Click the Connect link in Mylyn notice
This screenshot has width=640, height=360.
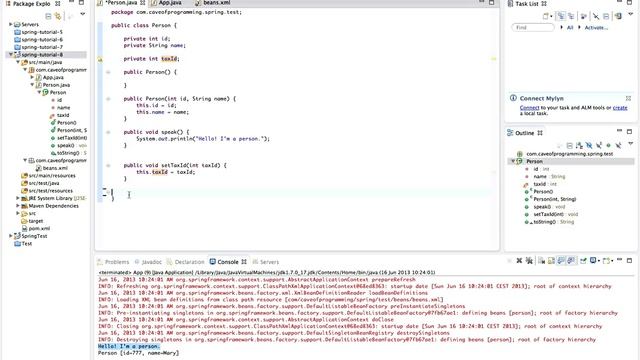[x=529, y=108]
